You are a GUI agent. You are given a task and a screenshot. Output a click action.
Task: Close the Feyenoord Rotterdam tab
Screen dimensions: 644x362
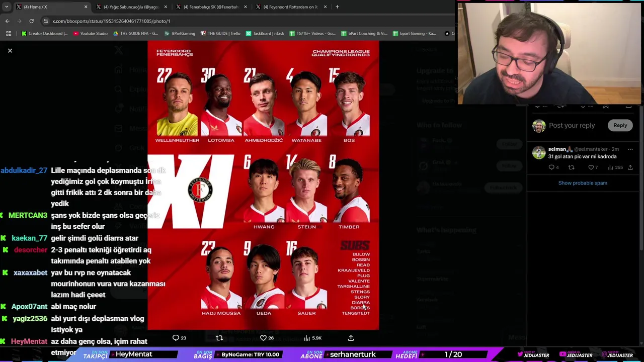click(x=325, y=7)
